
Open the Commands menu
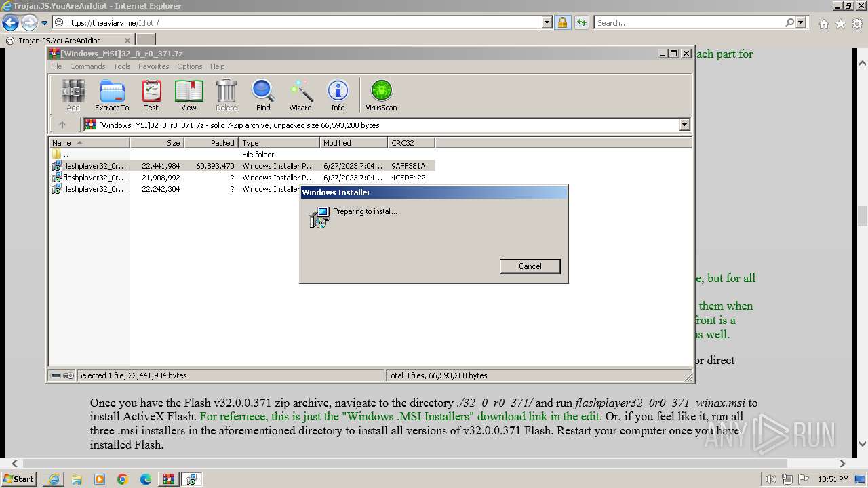(87, 66)
